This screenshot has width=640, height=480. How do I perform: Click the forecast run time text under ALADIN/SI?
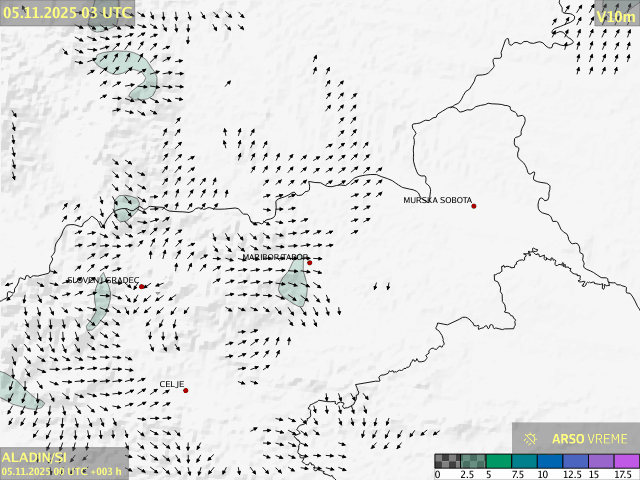(x=62, y=471)
